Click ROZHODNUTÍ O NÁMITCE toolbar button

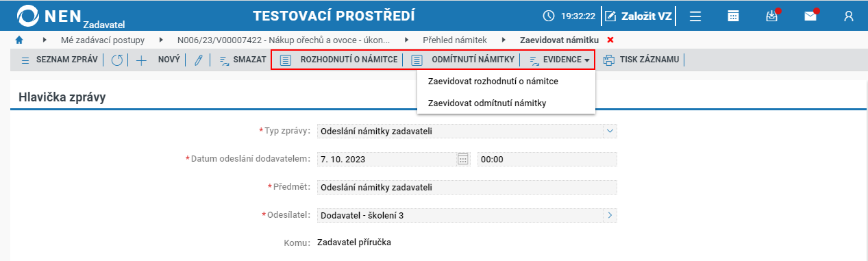tap(338, 60)
